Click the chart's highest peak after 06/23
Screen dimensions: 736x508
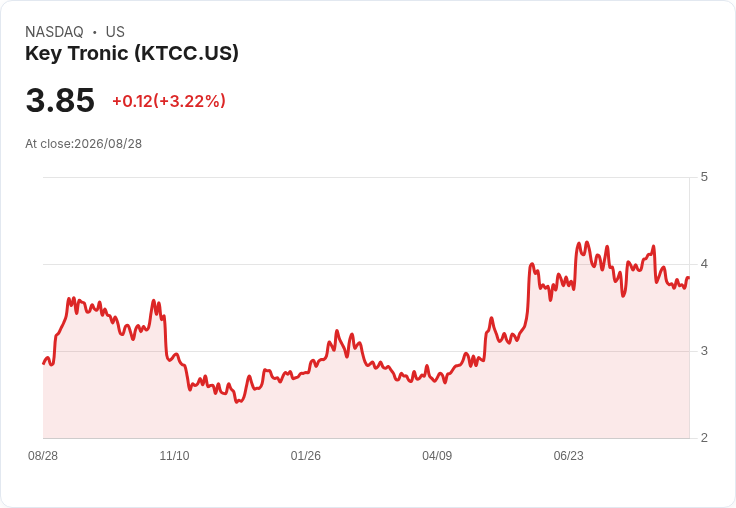[587, 243]
